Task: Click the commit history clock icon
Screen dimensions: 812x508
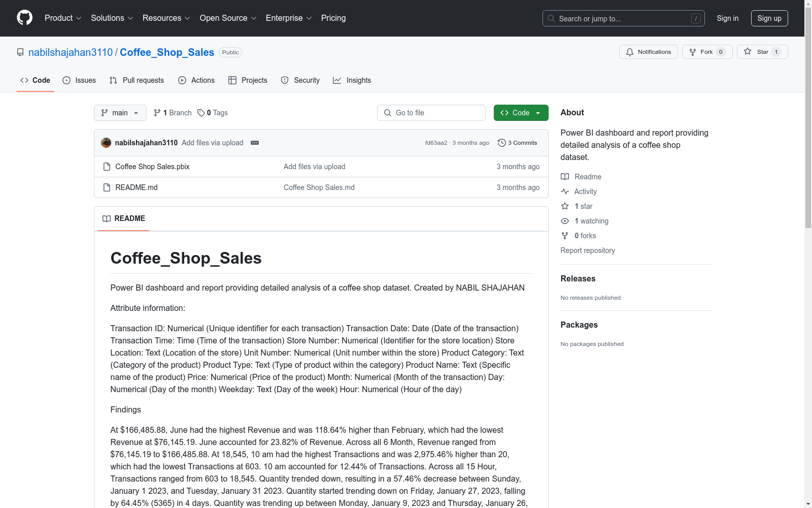Action: [x=502, y=143]
